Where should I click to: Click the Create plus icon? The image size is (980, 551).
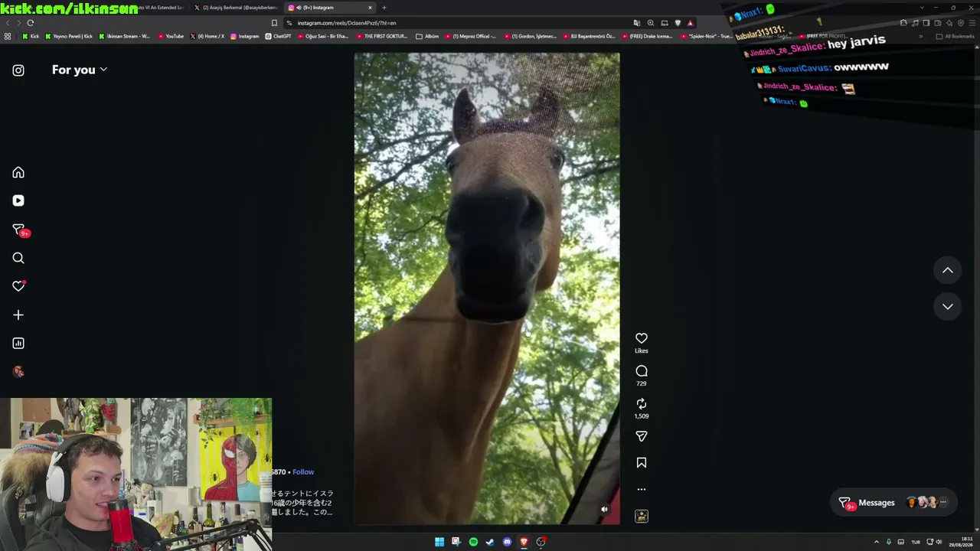(18, 315)
